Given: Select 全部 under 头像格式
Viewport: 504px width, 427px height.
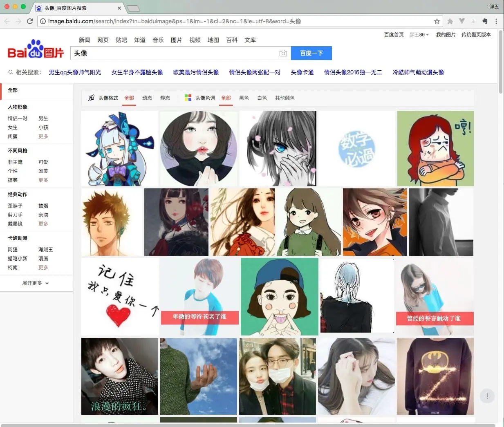Looking at the screenshot, I should click(x=129, y=98).
